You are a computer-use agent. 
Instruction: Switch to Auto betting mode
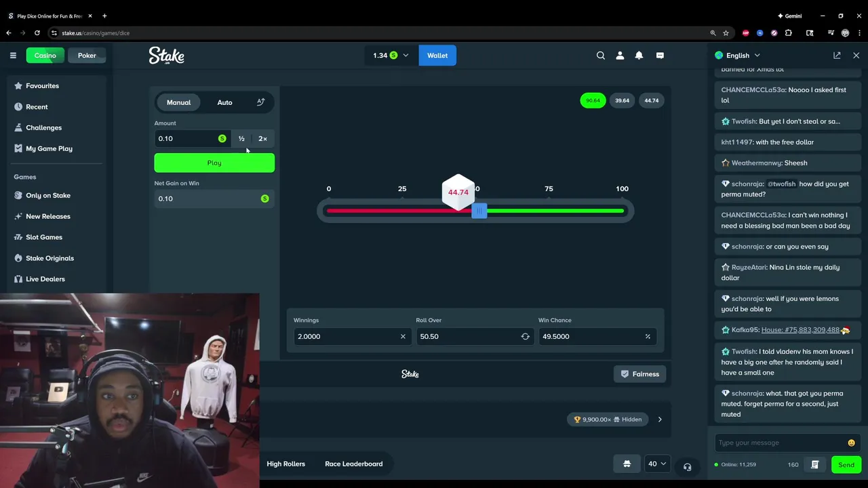(224, 102)
